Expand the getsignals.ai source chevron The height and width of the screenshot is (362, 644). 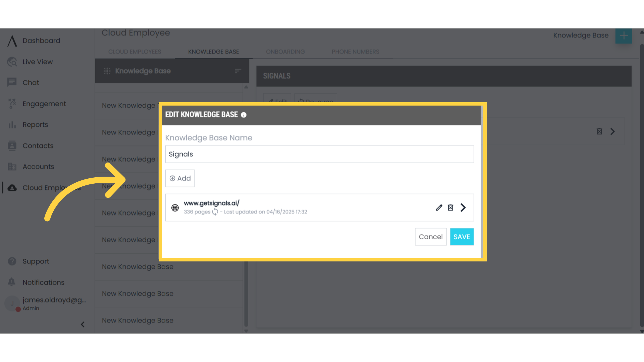click(463, 208)
